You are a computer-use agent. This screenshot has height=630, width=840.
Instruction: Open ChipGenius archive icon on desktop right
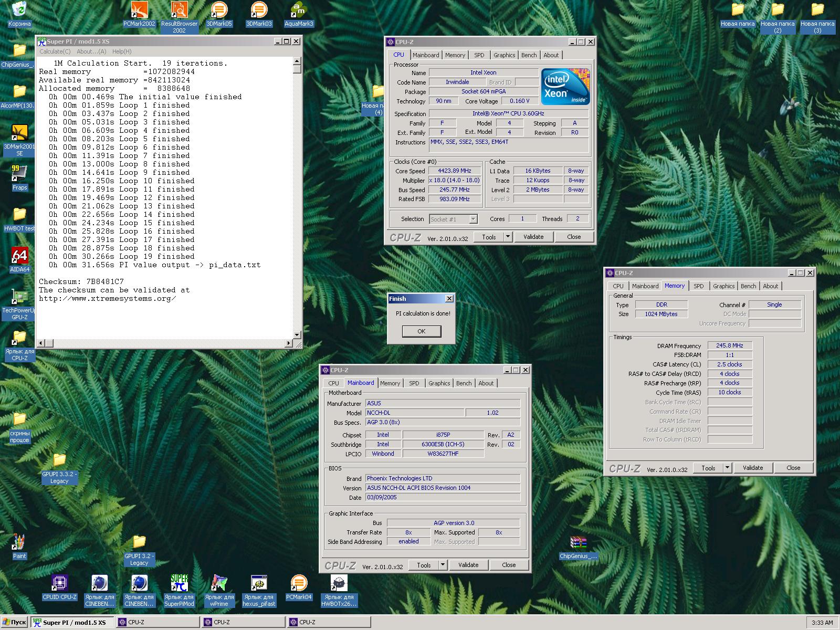click(x=578, y=547)
